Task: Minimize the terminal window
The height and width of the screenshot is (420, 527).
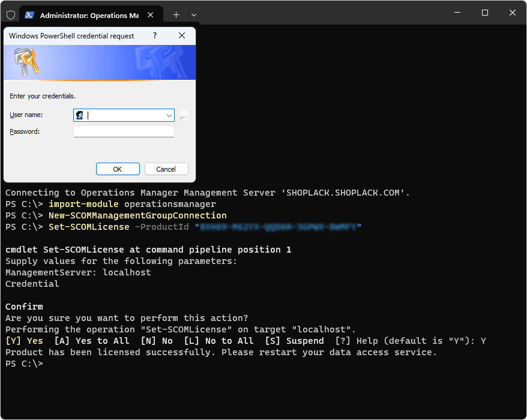Action: coord(457,13)
